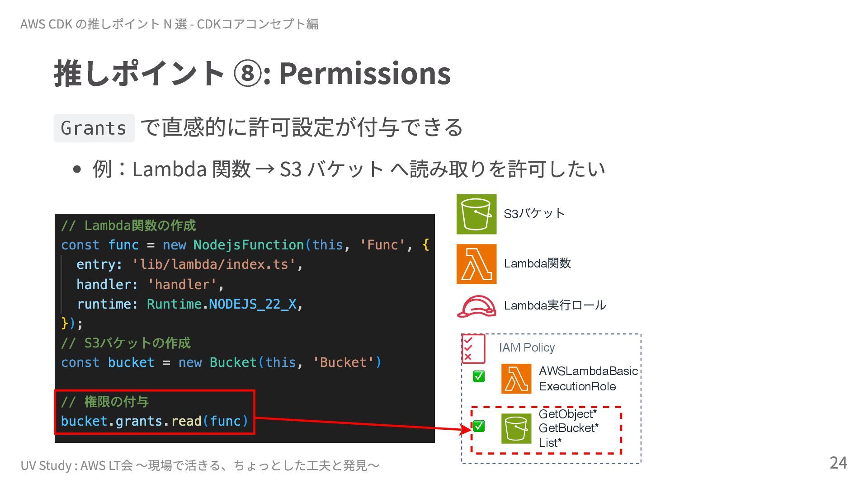The width and height of the screenshot is (868, 488).
Task: Click green checkmark next to GetObject permissions
Action: (478, 426)
